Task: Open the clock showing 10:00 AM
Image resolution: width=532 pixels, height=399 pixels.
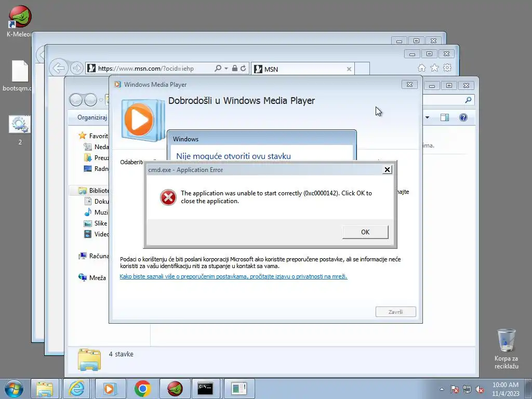Action: pos(506,389)
